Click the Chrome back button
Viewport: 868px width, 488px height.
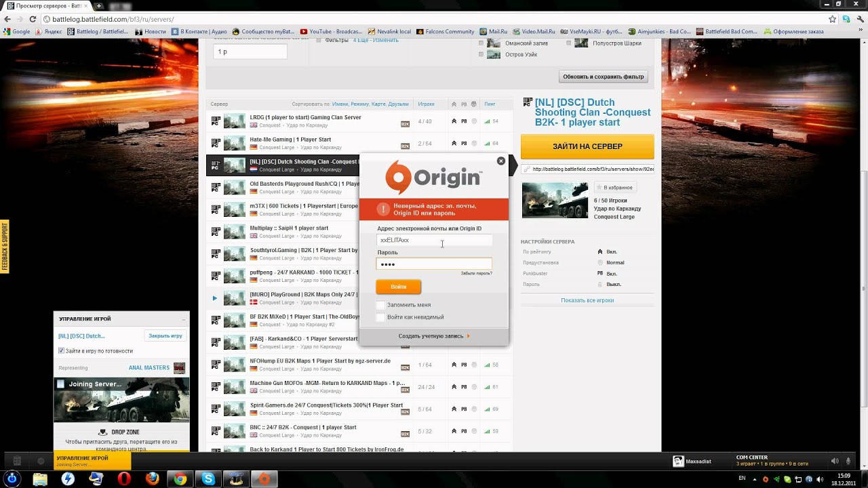[x=7, y=19]
